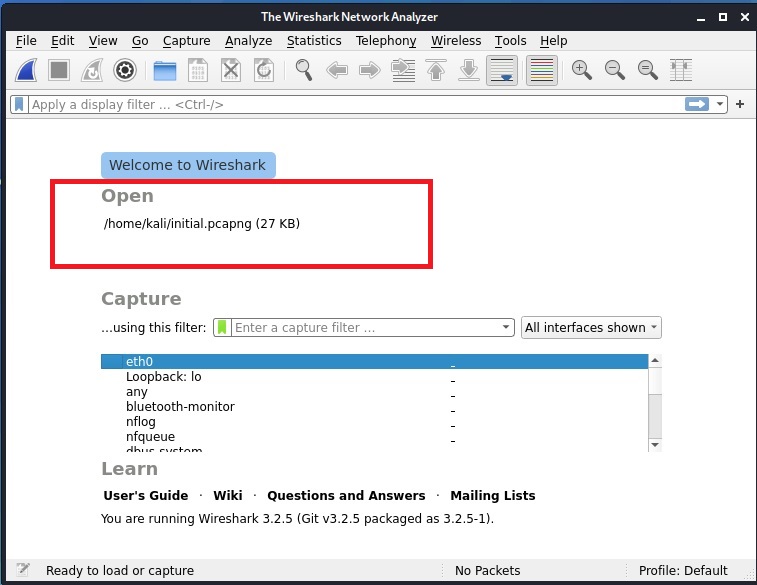757x585 pixels.
Task: Open the Statistics menu
Action: tap(314, 41)
